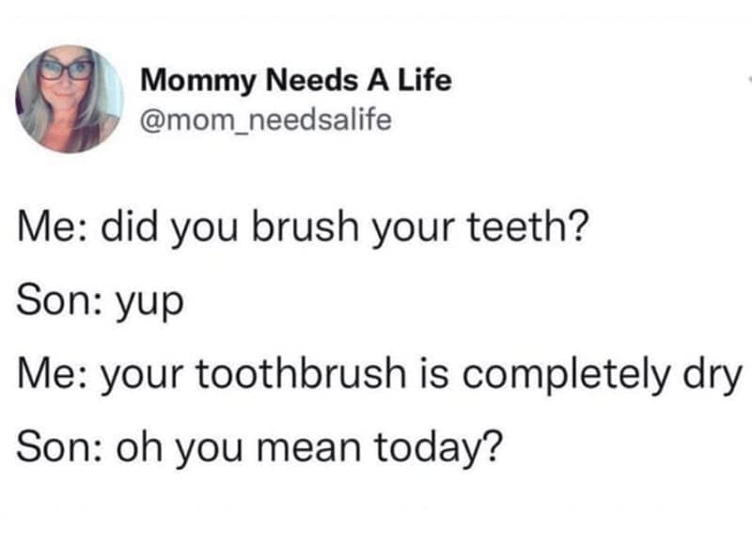Click the @mom_needsalife handle
Image resolution: width=752 pixels, height=560 pixels.
[264, 120]
